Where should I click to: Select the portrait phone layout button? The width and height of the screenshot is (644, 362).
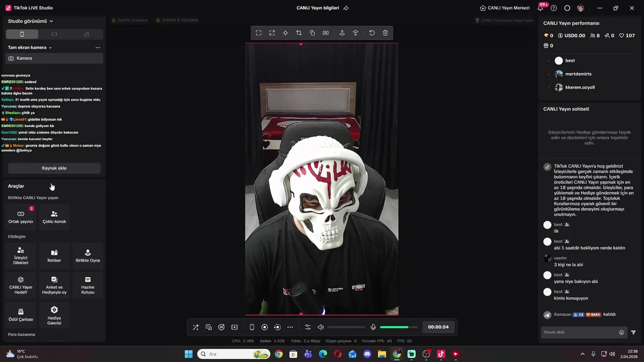coord(22,34)
